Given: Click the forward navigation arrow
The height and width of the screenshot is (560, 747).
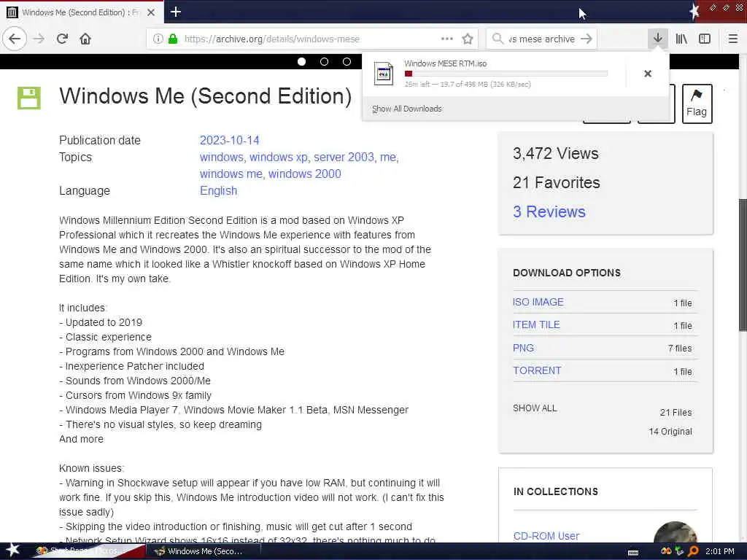Looking at the screenshot, I should click(x=39, y=39).
